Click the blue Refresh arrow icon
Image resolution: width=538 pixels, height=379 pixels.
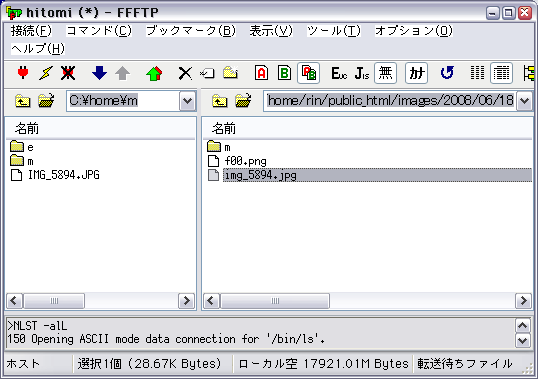[447, 73]
